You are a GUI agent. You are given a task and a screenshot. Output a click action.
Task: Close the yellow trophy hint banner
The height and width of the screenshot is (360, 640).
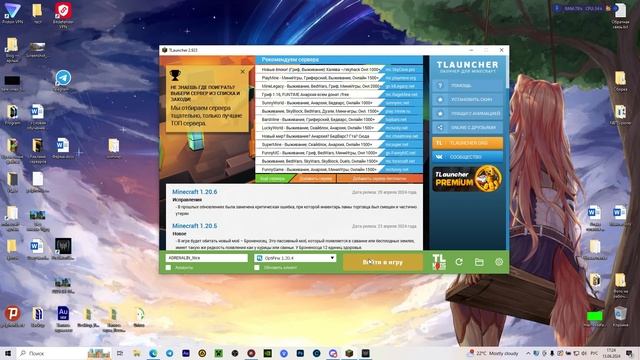point(243,71)
